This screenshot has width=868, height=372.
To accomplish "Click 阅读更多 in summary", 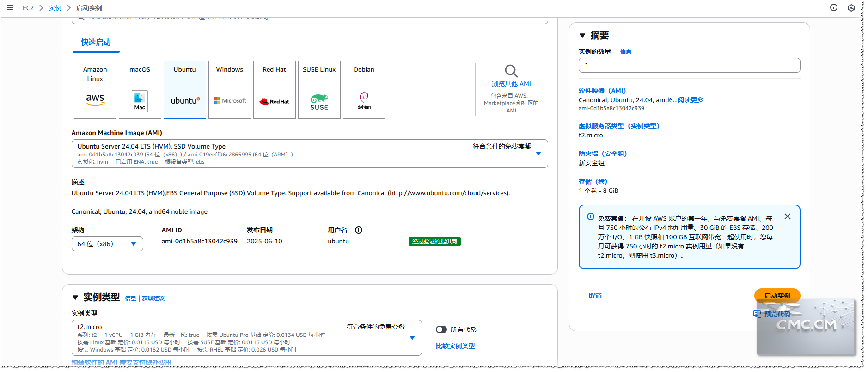I will pos(691,100).
